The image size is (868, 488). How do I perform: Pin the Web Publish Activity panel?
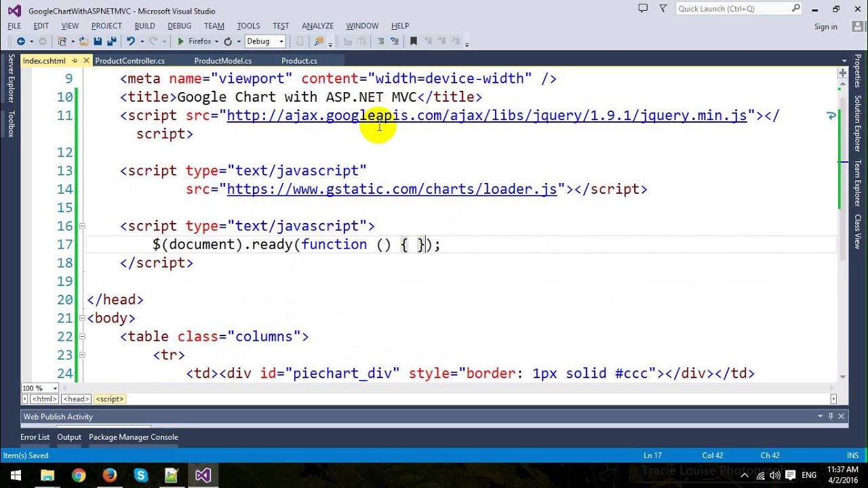[x=831, y=416]
